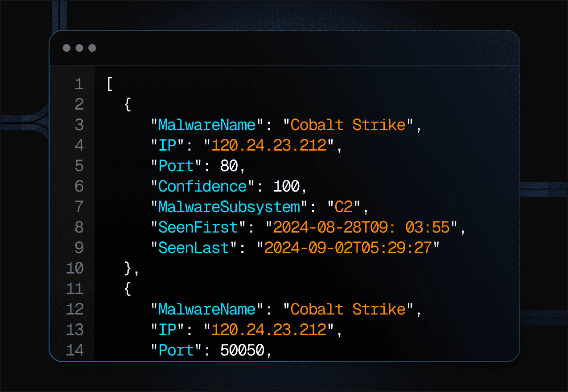Viewport: 568px width, 392px height.
Task: Click the closing brace with comma on line 10
Action: (x=132, y=268)
